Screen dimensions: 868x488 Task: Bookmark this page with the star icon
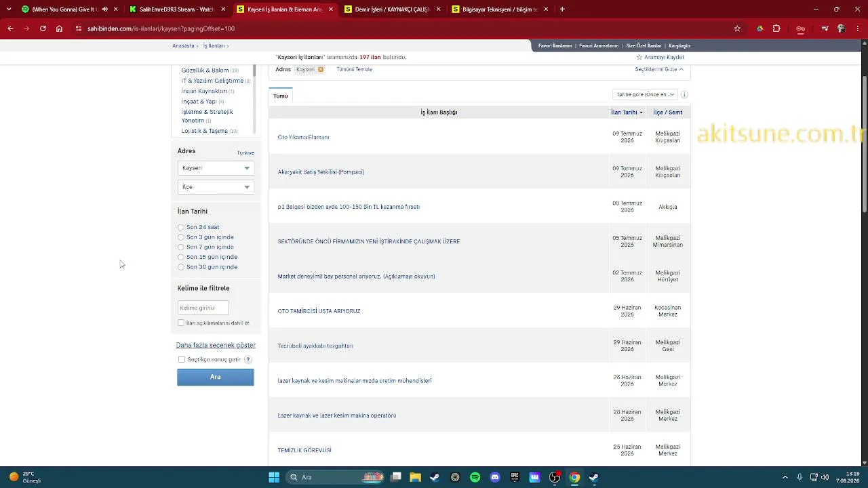coord(737,28)
